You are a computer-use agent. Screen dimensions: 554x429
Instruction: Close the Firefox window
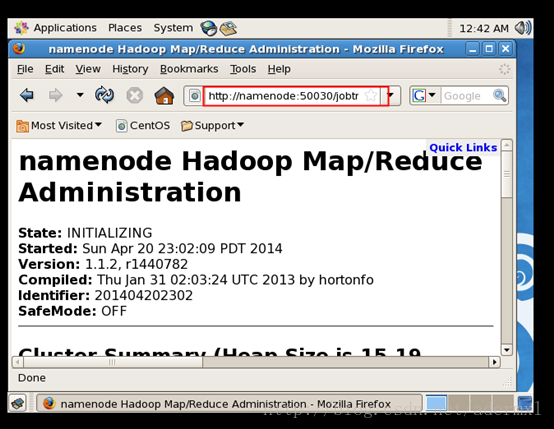click(x=506, y=49)
